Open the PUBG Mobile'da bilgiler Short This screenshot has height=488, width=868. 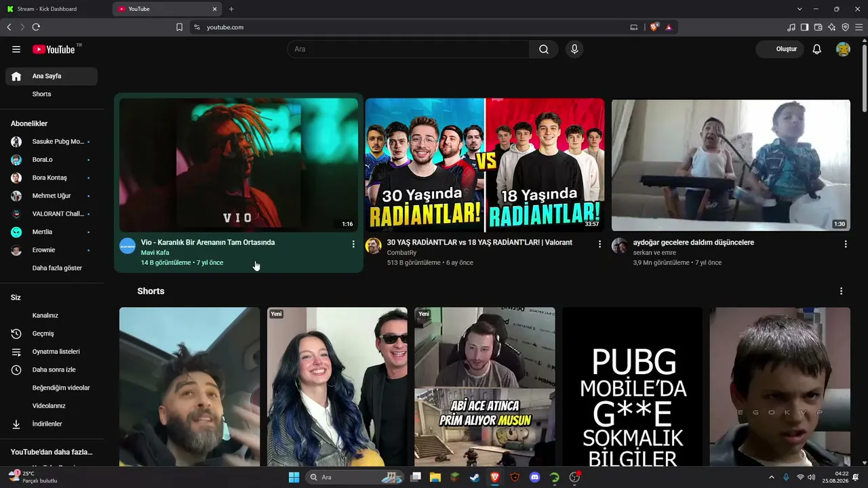(633, 387)
